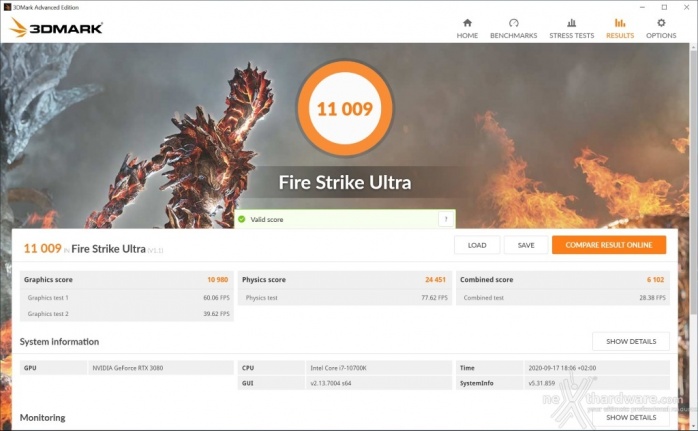The image size is (698, 431).
Task: Open the Options gear icon
Action: [x=661, y=23]
